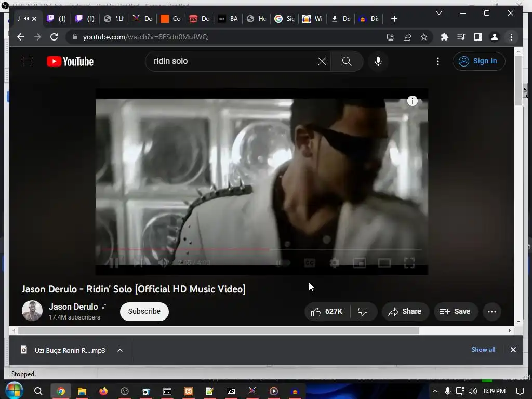
Task: Switch to the 'BA' tab
Action: [x=229, y=19]
